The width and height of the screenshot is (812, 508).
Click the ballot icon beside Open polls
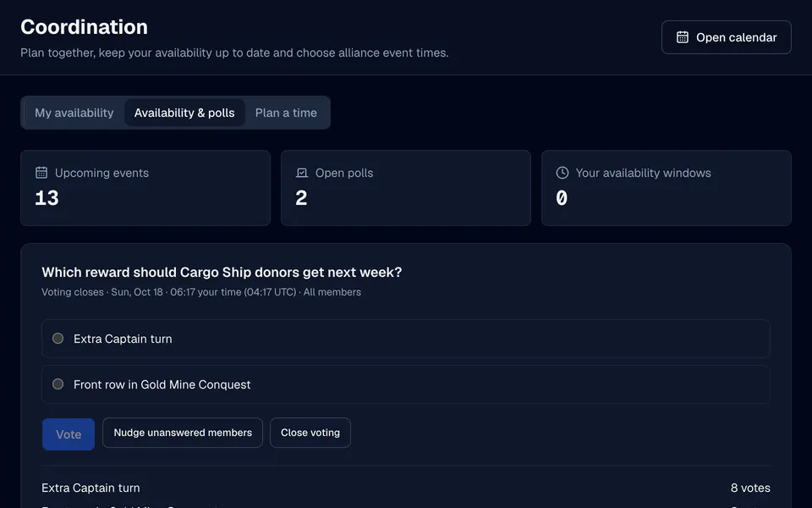point(301,173)
